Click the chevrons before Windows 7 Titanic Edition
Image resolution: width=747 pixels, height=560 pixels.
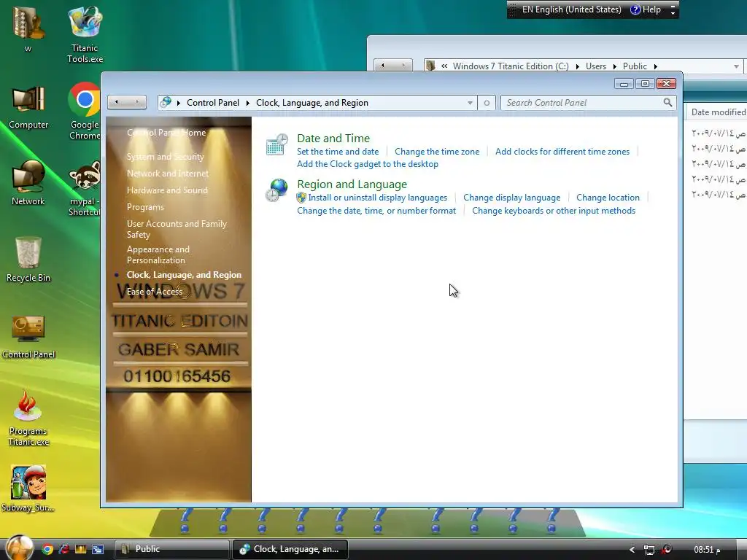click(x=444, y=66)
